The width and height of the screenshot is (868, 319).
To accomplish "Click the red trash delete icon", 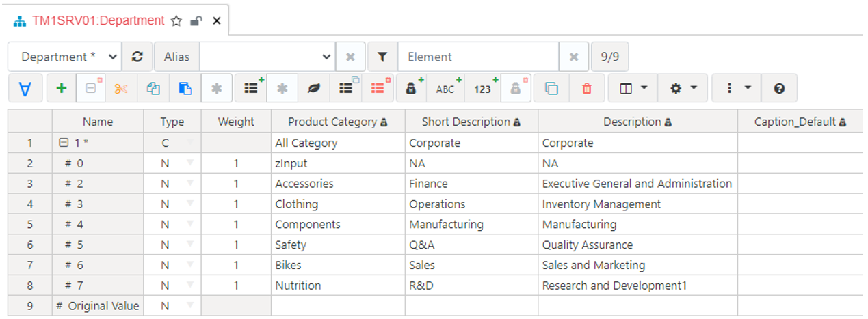I will click(x=586, y=89).
